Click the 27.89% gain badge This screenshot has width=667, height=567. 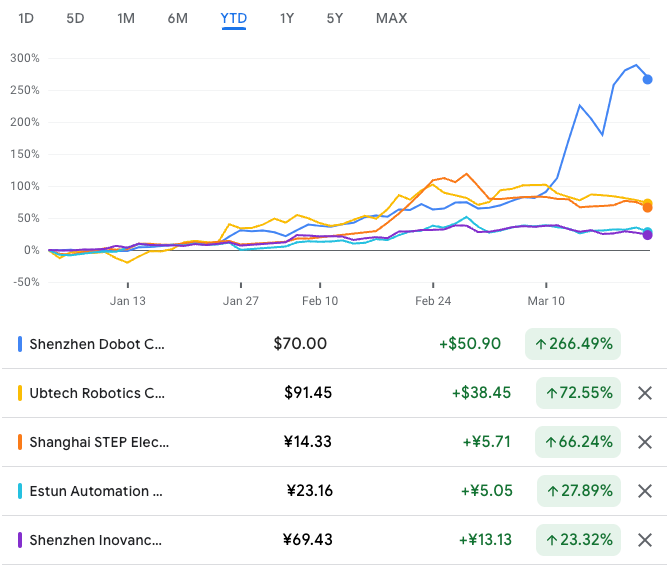click(579, 491)
